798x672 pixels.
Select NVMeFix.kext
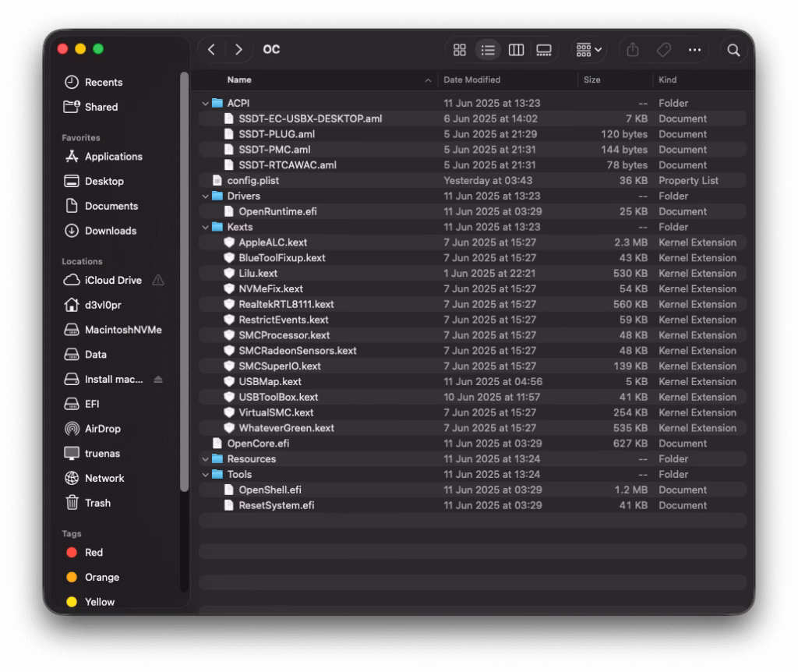[x=473, y=288]
